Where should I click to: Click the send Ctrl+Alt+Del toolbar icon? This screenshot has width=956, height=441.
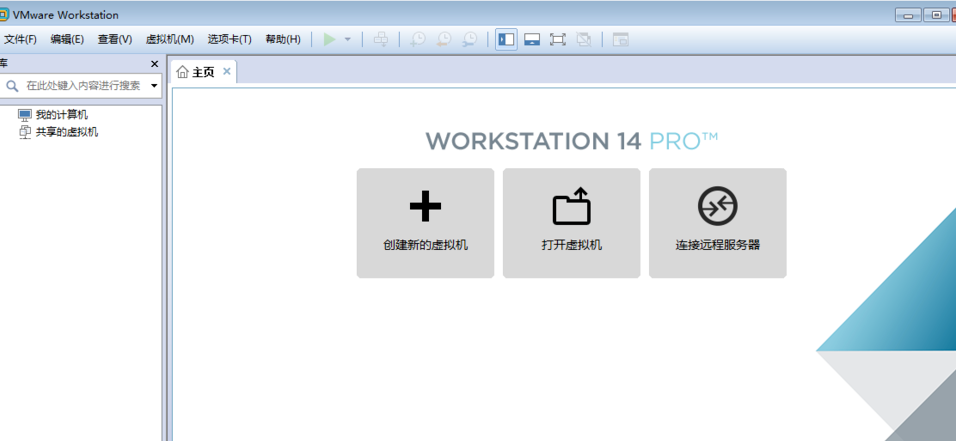coord(381,40)
